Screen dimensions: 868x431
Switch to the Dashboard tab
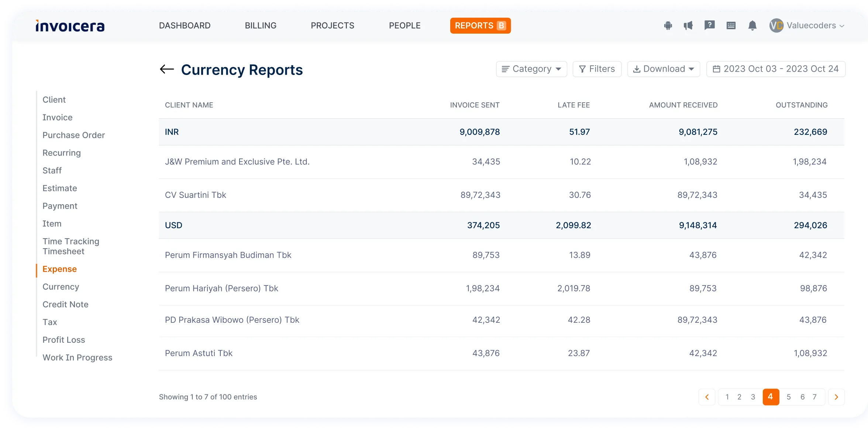185,25
